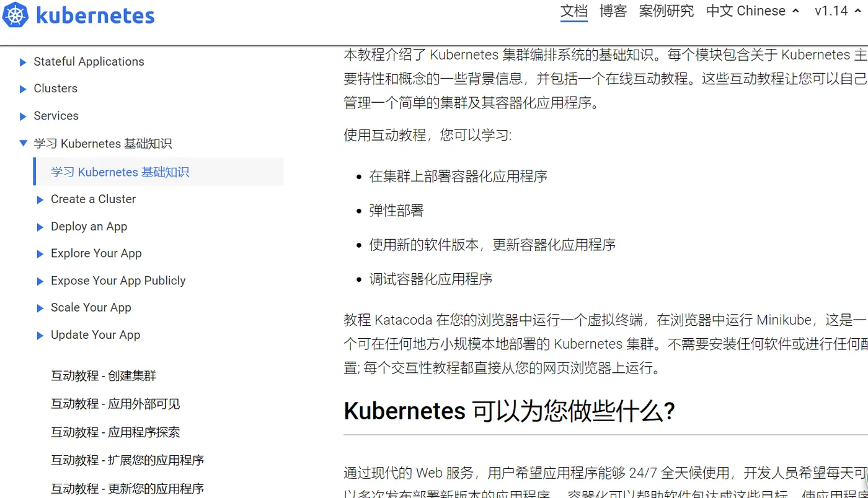Open 互动教程 - 扩展您的应用程序 link
Image resolution: width=868 pixels, height=498 pixels.
(x=127, y=460)
